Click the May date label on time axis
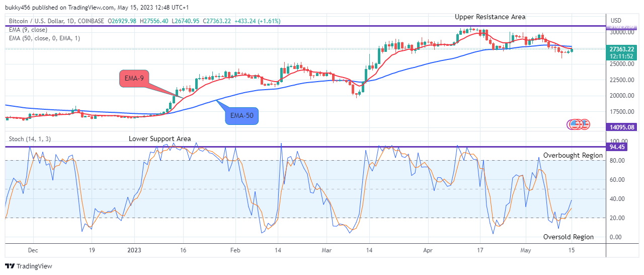The width and height of the screenshot is (644, 275). [x=526, y=250]
